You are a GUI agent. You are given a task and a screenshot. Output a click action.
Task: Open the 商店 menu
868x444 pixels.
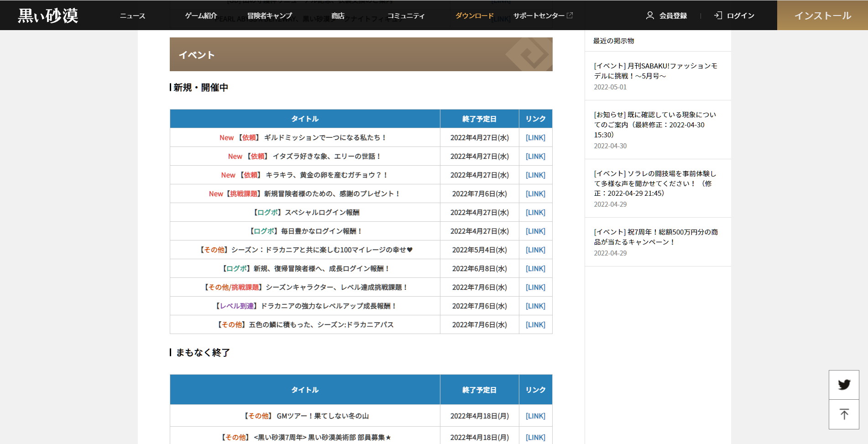tap(338, 16)
